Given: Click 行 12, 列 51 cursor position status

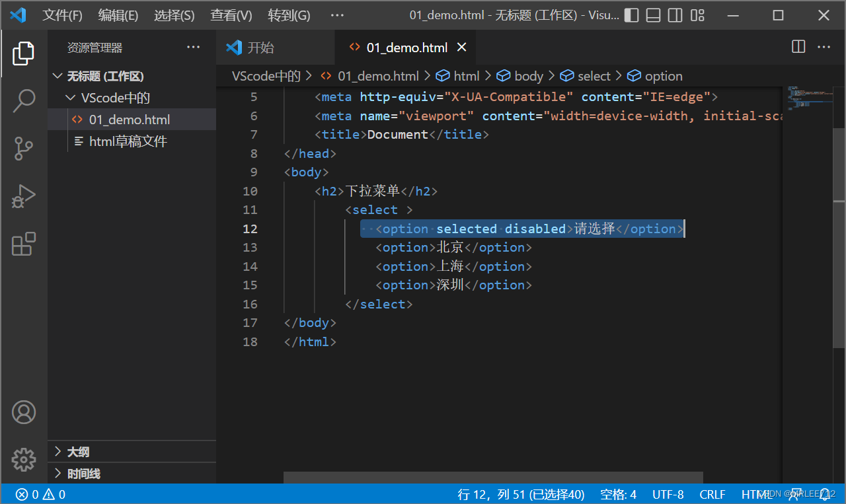Looking at the screenshot, I should click(x=521, y=494).
